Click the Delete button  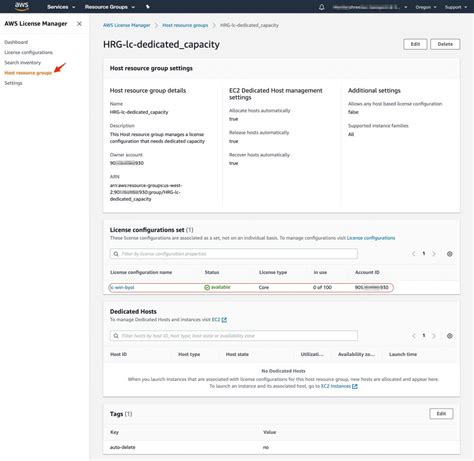pyautogui.click(x=445, y=44)
